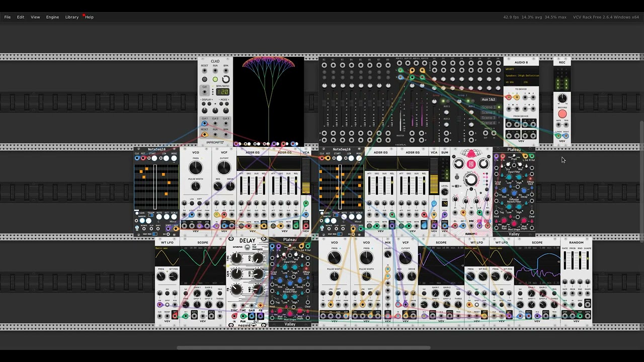
Task: Click the FREQ knob on bottom-left WT LFO
Action: pos(161,277)
